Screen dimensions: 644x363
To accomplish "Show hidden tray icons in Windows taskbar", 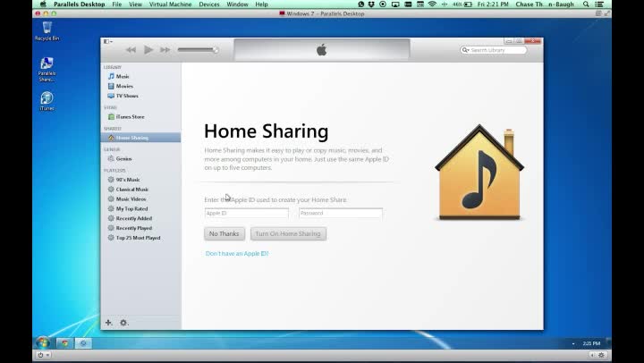I will [x=573, y=343].
